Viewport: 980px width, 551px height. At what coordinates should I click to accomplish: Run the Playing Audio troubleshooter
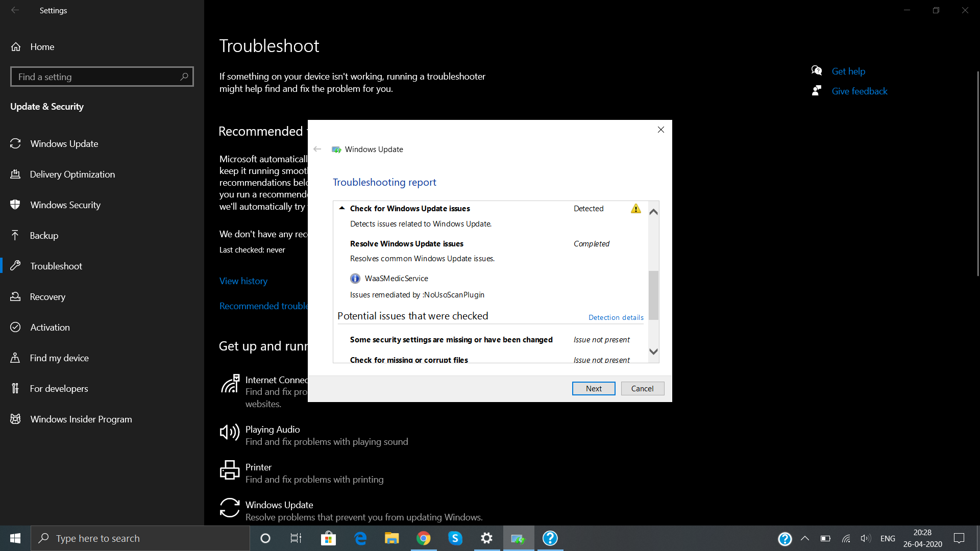pyautogui.click(x=272, y=429)
